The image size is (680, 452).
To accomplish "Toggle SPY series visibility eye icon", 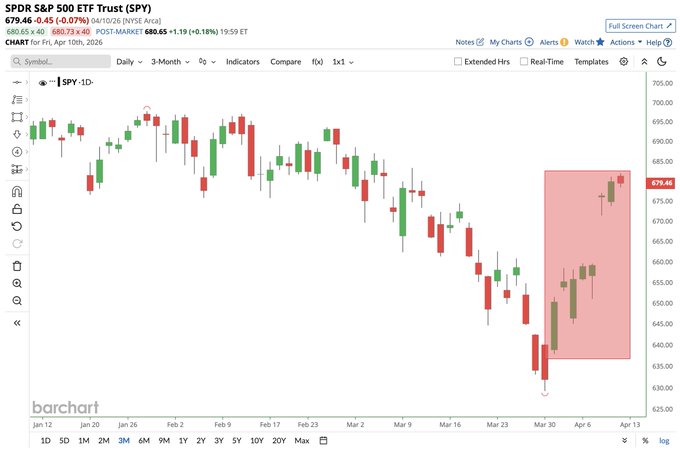I will (42, 82).
